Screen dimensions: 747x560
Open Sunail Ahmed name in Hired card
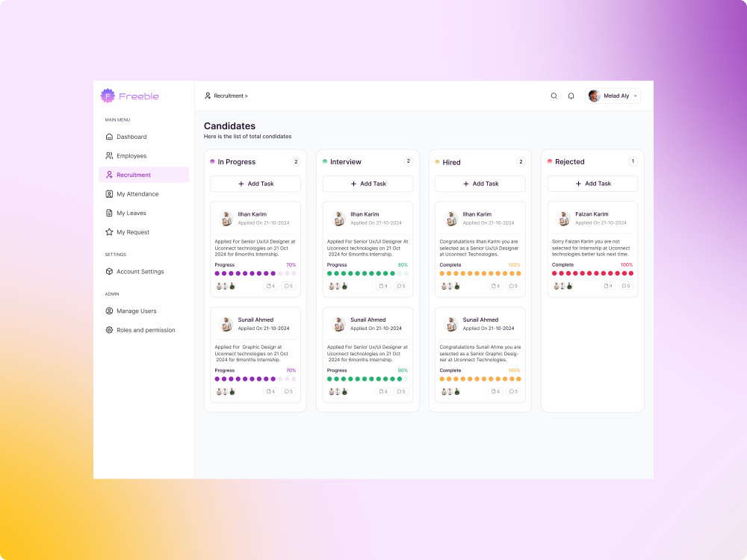(x=480, y=320)
